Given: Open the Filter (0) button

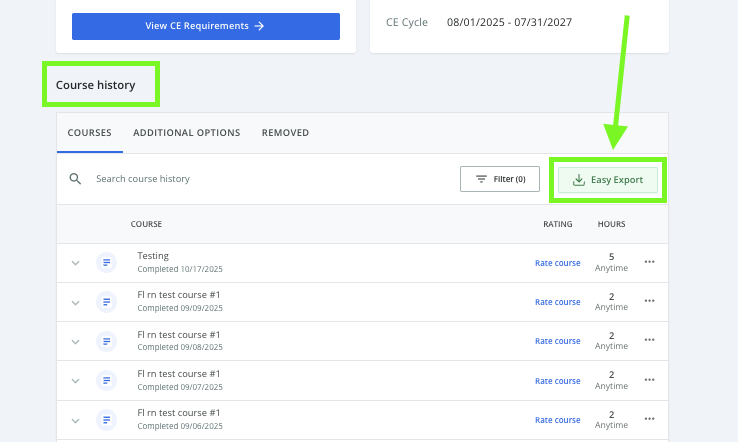Looking at the screenshot, I should point(499,179).
